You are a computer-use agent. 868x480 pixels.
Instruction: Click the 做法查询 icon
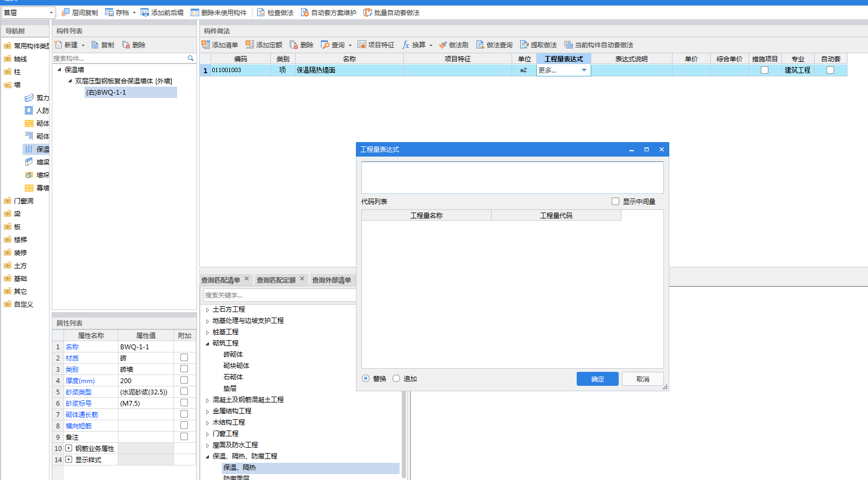pyautogui.click(x=480, y=45)
